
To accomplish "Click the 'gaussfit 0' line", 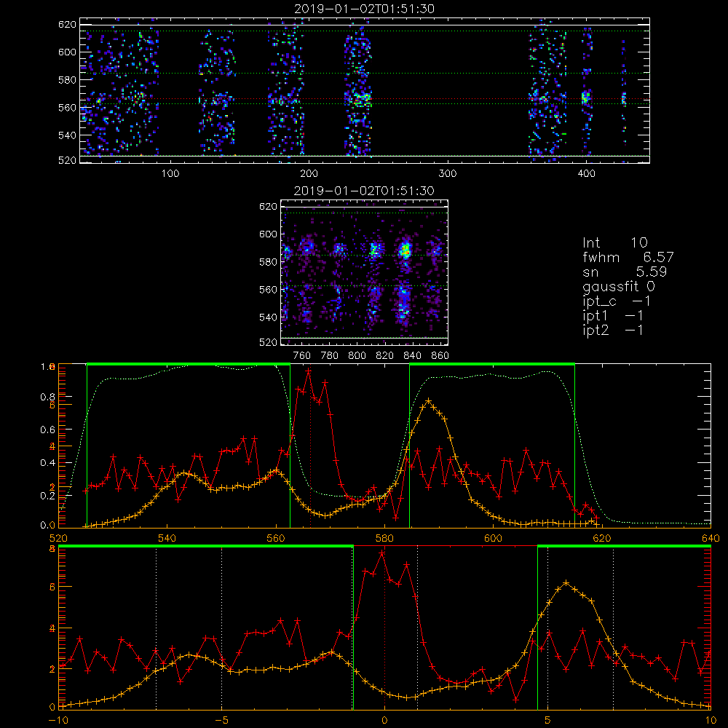I will 618,286.
